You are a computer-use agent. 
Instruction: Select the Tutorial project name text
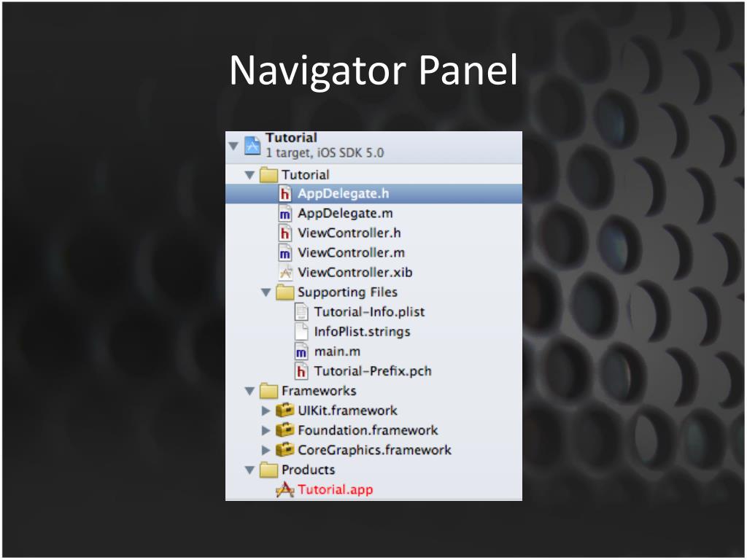point(292,138)
